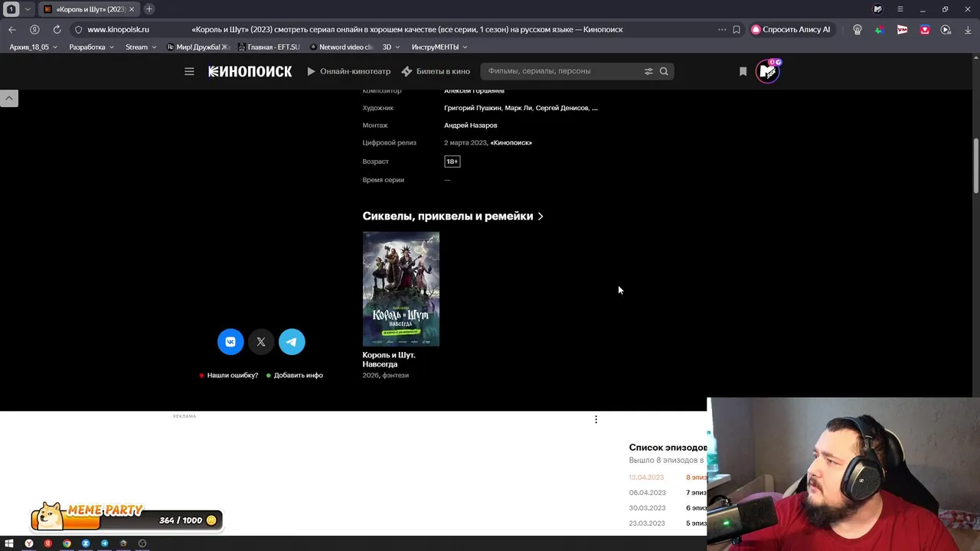Viewport: 980px width, 551px height.
Task: Open OBS Studio from taskbar
Action: pos(142,543)
